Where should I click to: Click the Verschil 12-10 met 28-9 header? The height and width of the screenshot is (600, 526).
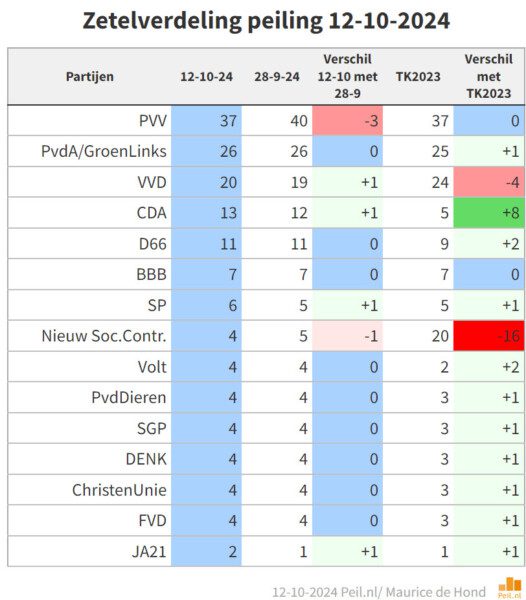tap(347, 77)
